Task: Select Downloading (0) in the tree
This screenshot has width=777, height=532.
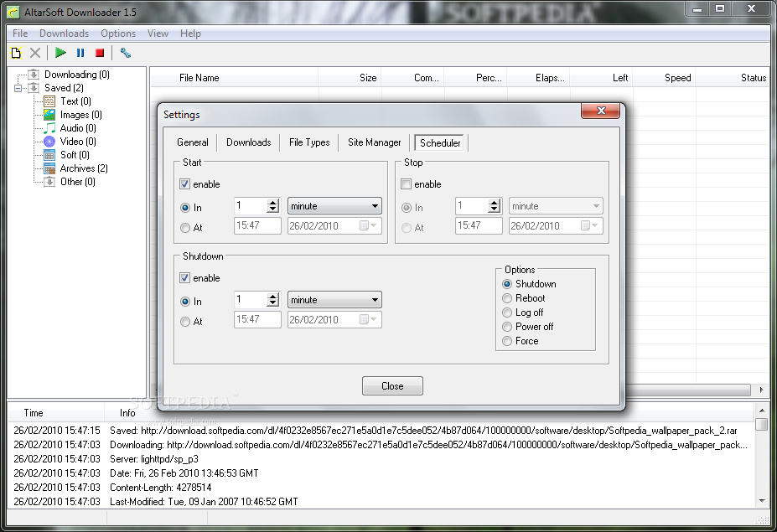Action: pos(77,75)
